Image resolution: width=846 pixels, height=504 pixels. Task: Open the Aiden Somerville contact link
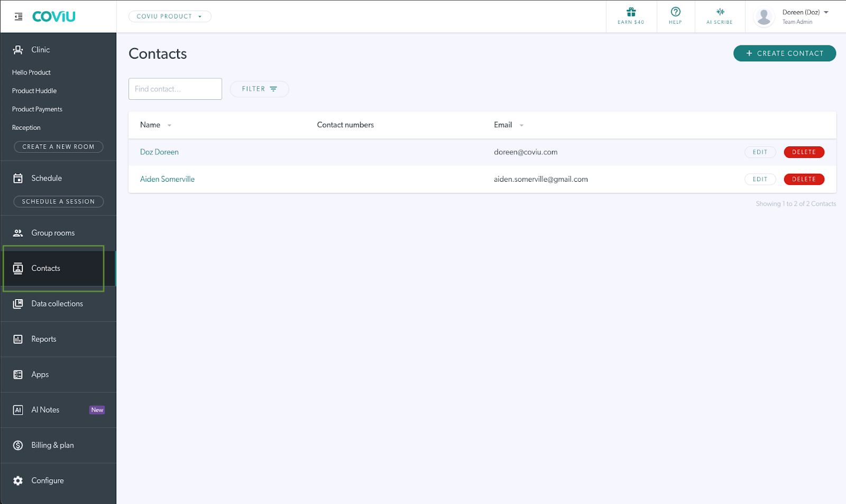coord(167,179)
